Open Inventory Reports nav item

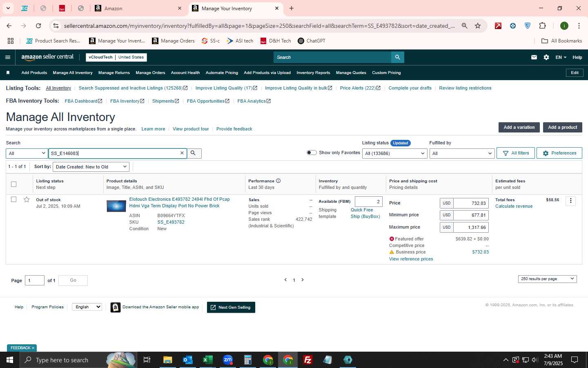coord(313,73)
